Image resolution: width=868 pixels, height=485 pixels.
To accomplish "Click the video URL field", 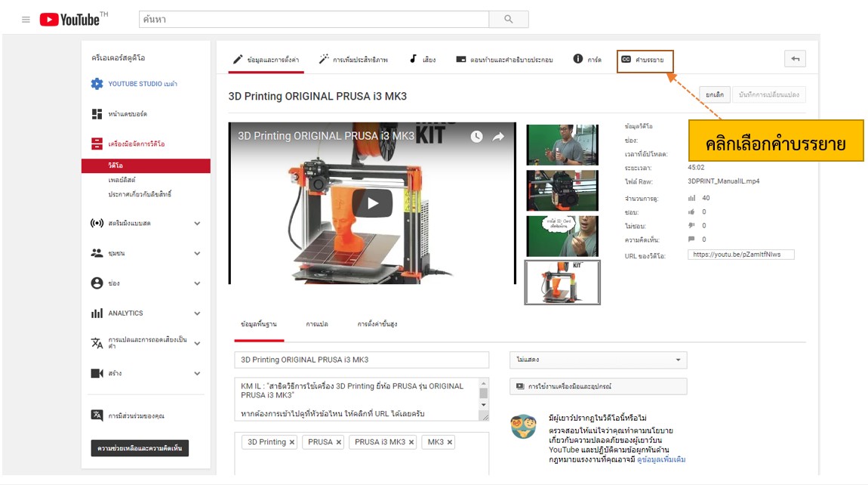I will 740,255.
